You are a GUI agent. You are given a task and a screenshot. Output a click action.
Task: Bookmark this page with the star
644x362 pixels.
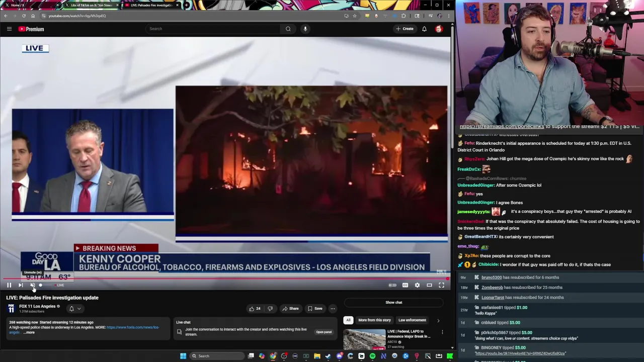tap(354, 16)
